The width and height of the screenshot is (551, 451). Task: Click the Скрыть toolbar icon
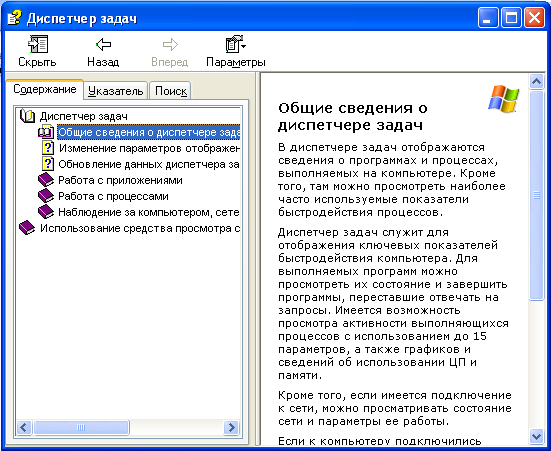[38, 44]
